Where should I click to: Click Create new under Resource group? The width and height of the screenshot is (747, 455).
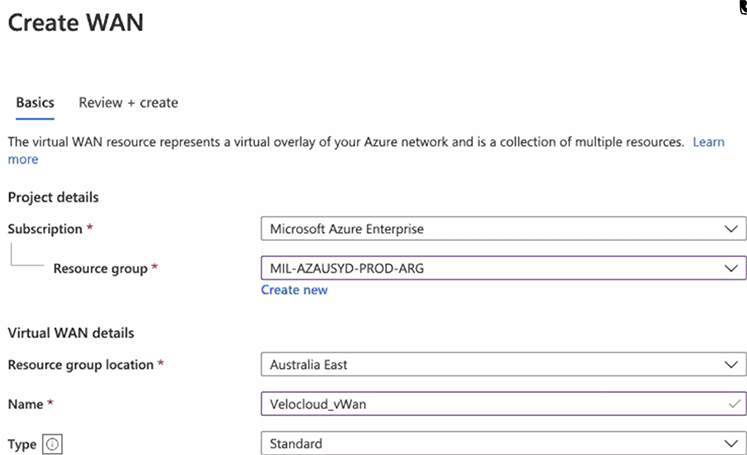click(294, 290)
